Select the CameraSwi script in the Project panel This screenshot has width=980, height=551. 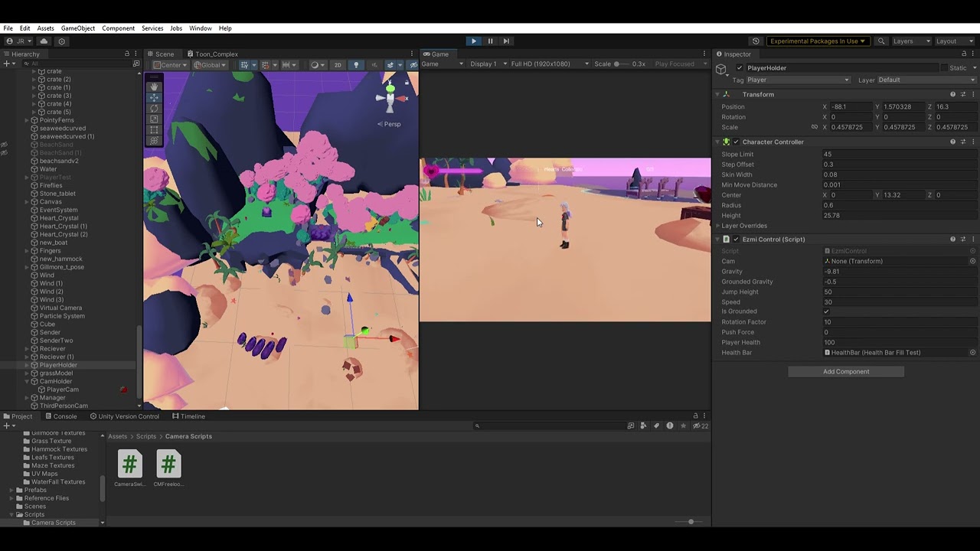(129, 465)
